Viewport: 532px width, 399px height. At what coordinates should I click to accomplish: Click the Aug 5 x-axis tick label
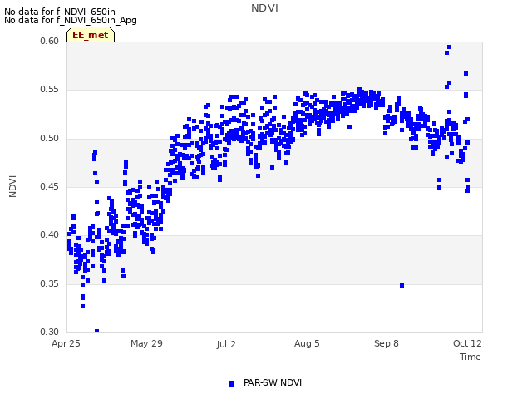pos(307,343)
